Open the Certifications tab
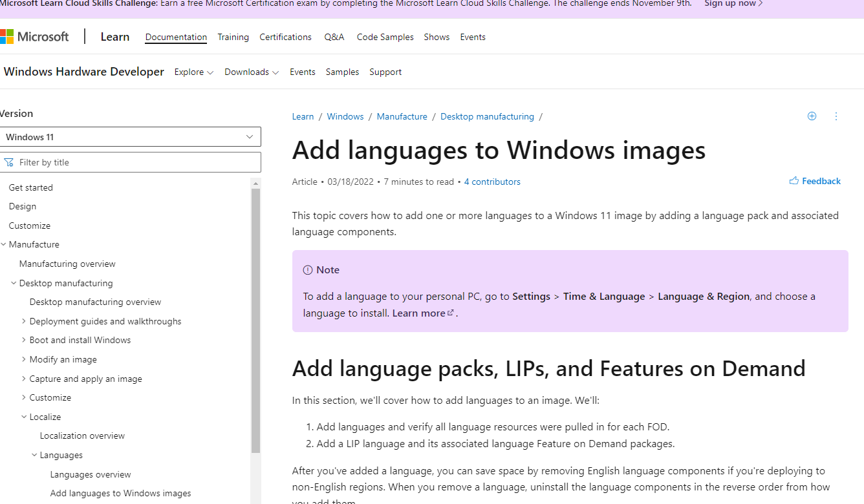This screenshot has height=504, width=864. coord(285,37)
